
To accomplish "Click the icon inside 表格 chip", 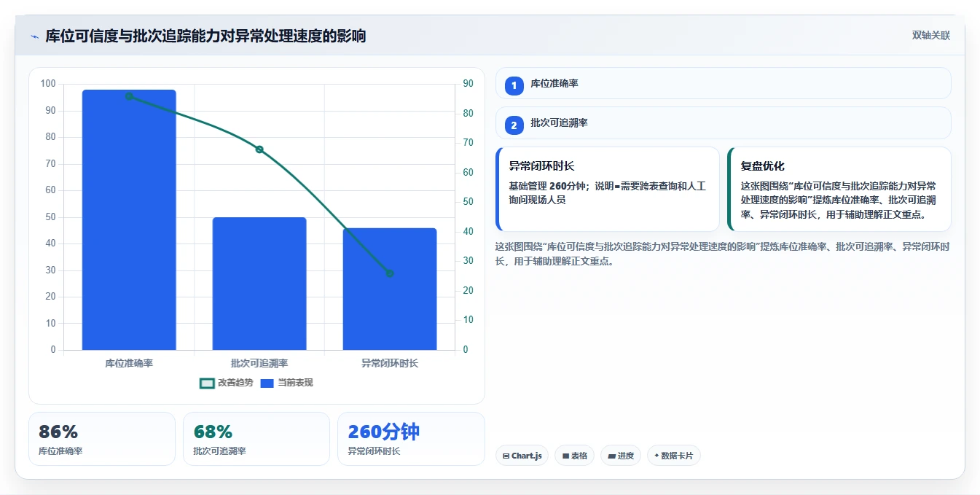I will [565, 456].
